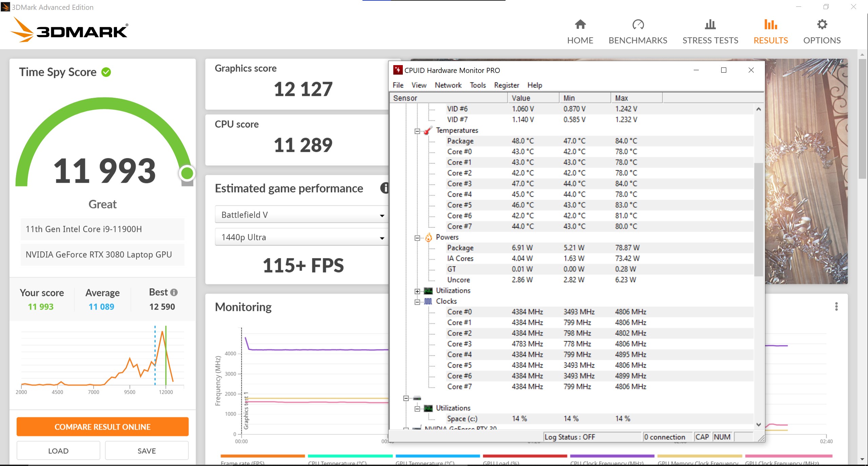Click the Max column header
Viewport: 868px width, 466px height.
[636, 98]
